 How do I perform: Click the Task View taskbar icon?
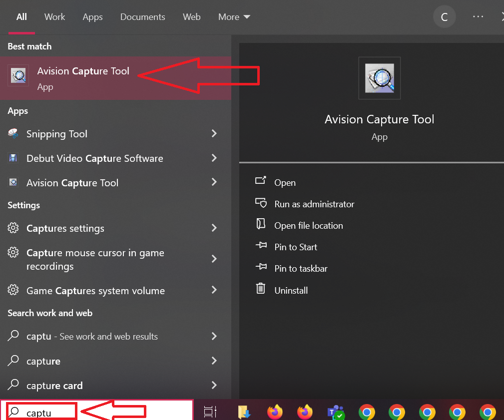pos(210,412)
